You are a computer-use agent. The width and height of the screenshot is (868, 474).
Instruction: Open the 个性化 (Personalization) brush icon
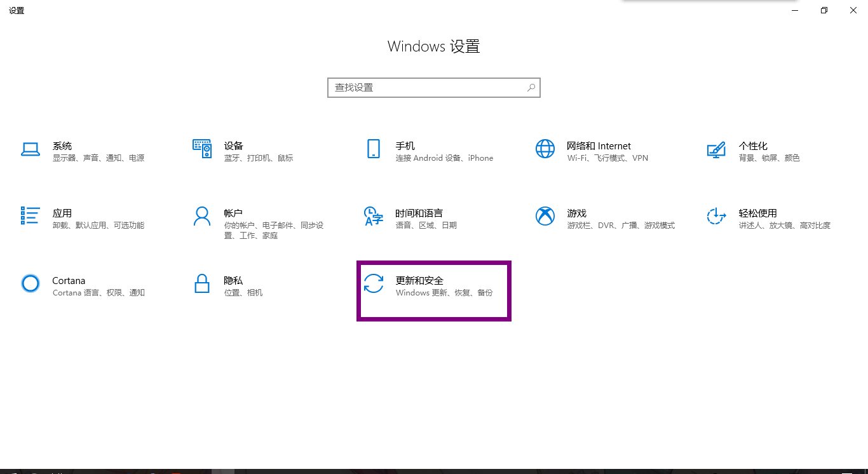coord(716,151)
